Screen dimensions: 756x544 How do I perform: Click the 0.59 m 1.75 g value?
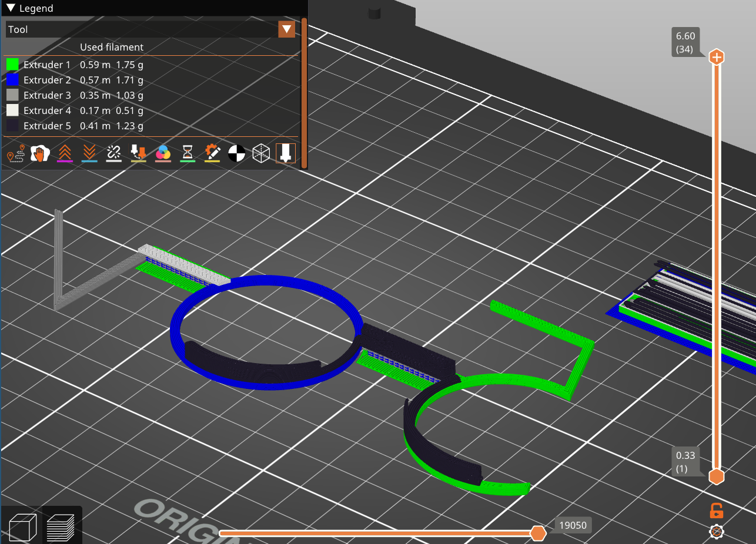click(x=112, y=65)
